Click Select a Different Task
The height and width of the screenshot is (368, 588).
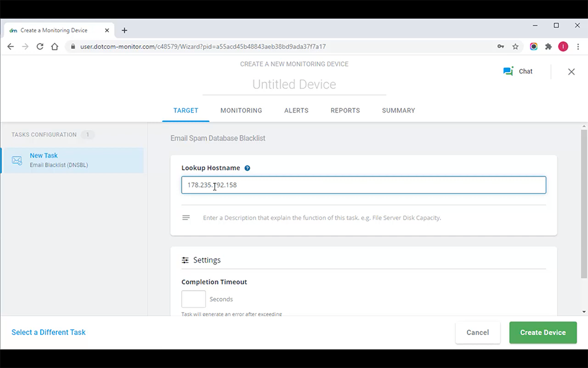click(48, 332)
